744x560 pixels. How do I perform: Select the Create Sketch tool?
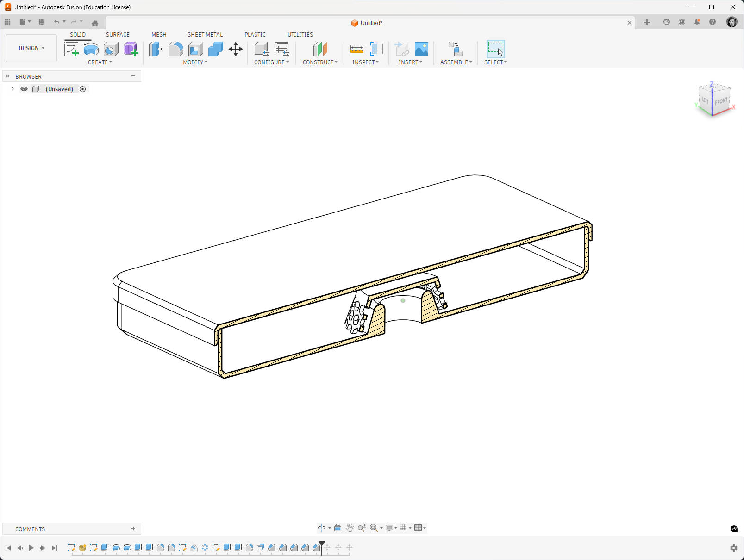point(71,49)
